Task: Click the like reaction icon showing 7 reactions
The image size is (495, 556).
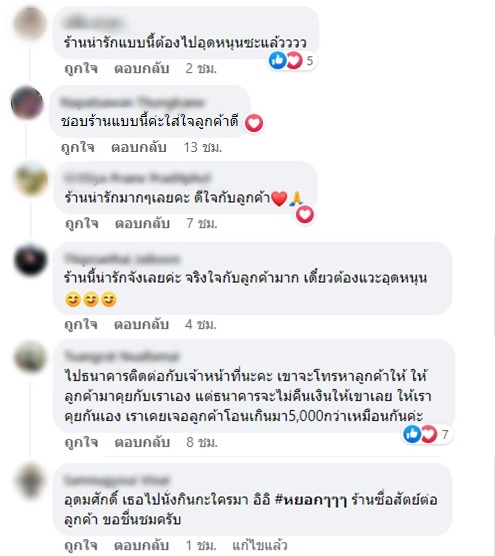Action: coord(412,434)
